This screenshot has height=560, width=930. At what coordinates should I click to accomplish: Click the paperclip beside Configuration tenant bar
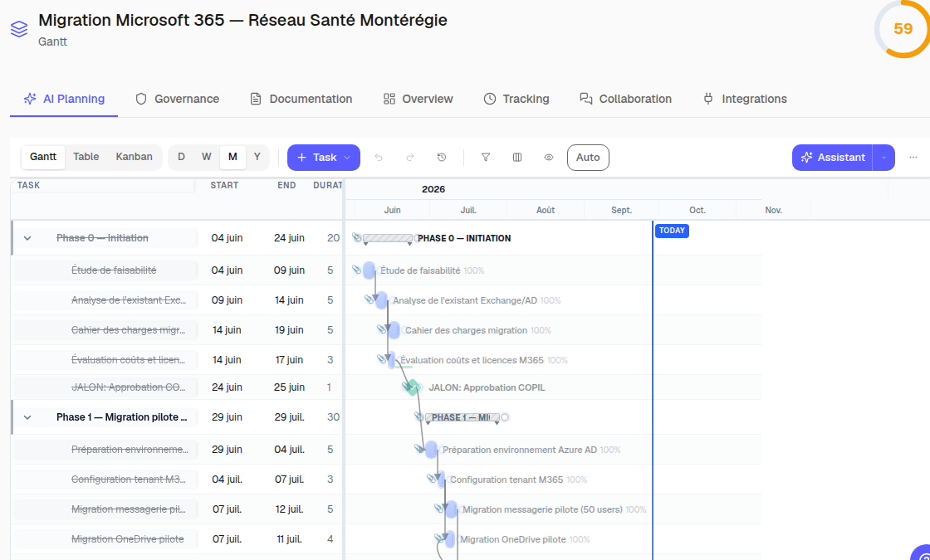click(x=431, y=478)
